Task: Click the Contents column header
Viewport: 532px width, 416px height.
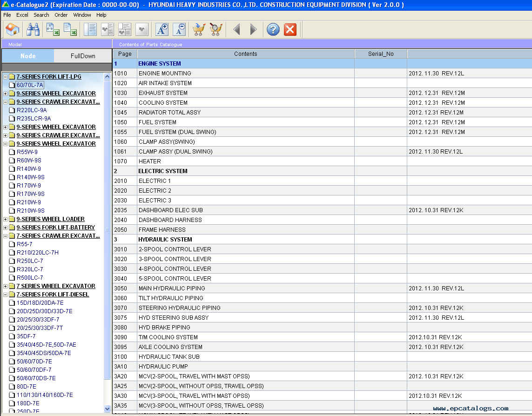Action: click(246, 54)
